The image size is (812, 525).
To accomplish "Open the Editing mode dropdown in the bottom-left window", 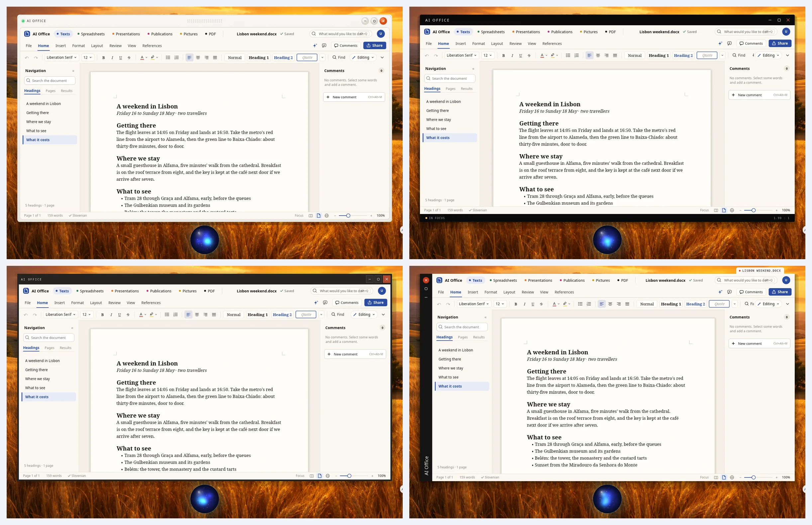I will 364,315.
